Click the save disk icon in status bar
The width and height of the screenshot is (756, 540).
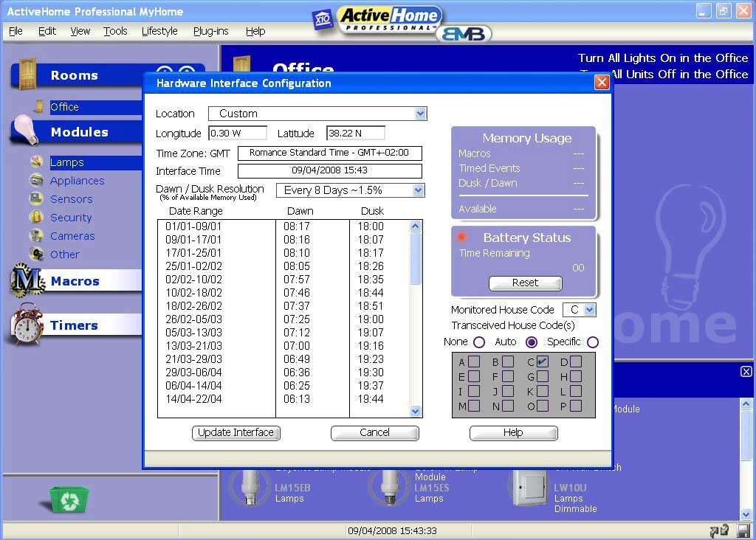click(743, 530)
